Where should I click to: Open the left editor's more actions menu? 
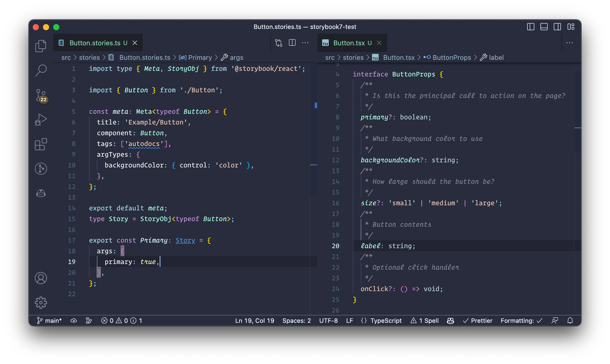pyautogui.click(x=305, y=43)
